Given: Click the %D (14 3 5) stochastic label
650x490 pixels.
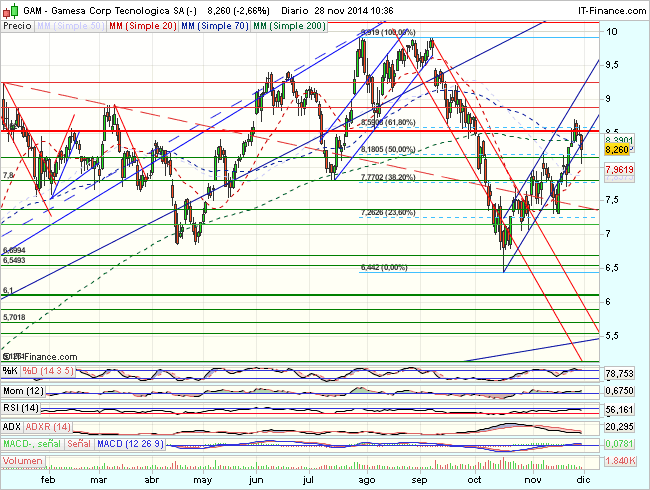Looking at the screenshot, I should (x=48, y=371).
